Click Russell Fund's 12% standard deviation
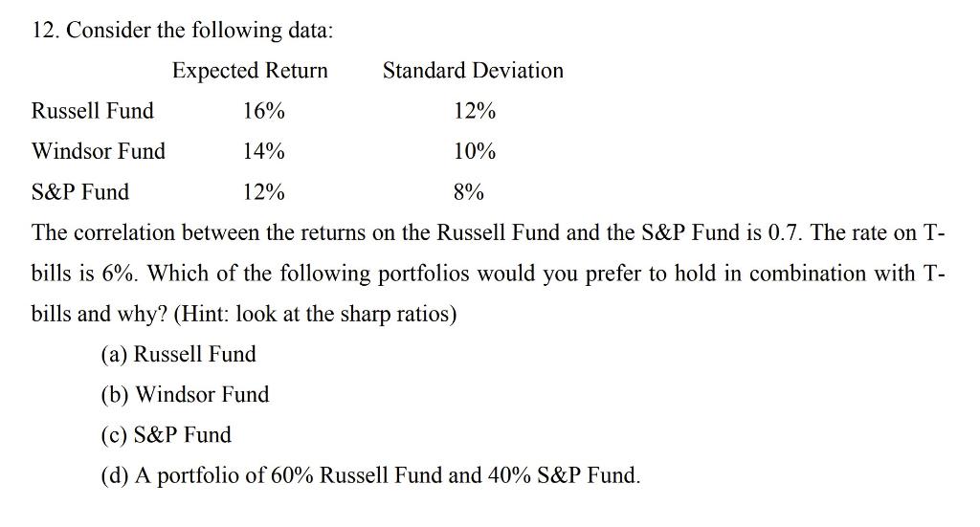Image resolution: width=980 pixels, height=527 pixels. pos(475,111)
